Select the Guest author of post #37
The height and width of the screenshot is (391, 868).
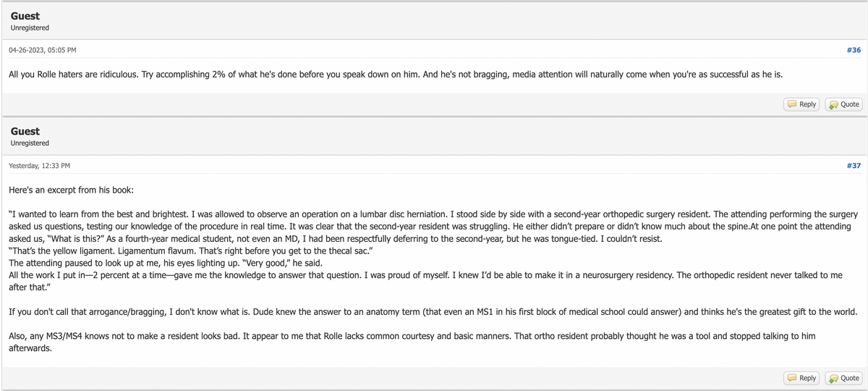click(25, 131)
